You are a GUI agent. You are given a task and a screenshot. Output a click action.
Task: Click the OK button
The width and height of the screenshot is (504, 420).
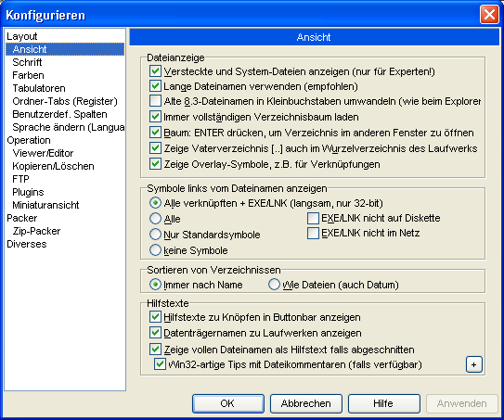pyautogui.click(x=228, y=403)
